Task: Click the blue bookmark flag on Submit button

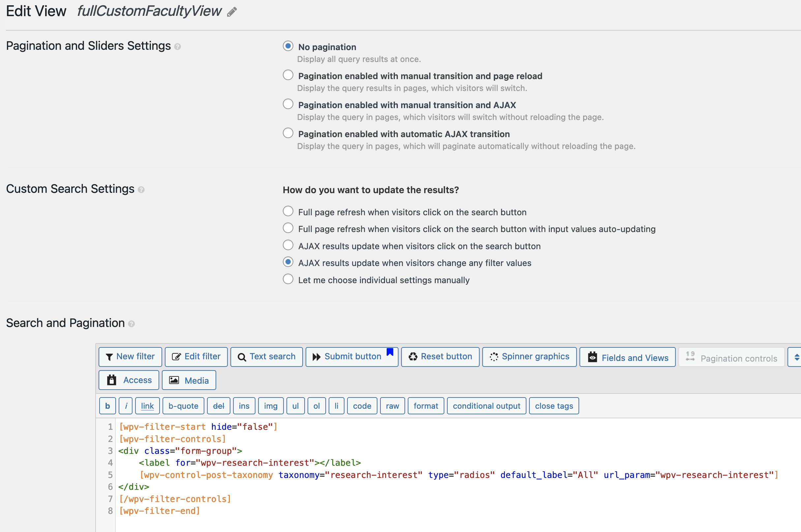Action: click(x=390, y=352)
